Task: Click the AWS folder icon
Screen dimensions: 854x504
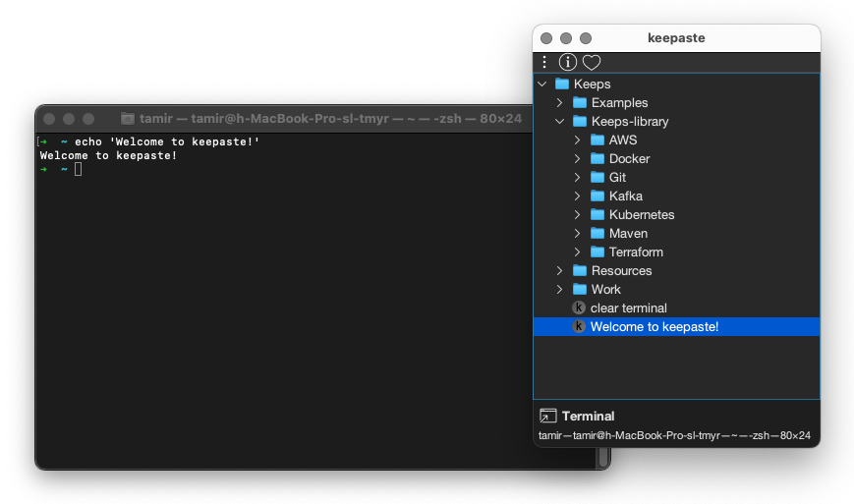Action: click(x=598, y=140)
